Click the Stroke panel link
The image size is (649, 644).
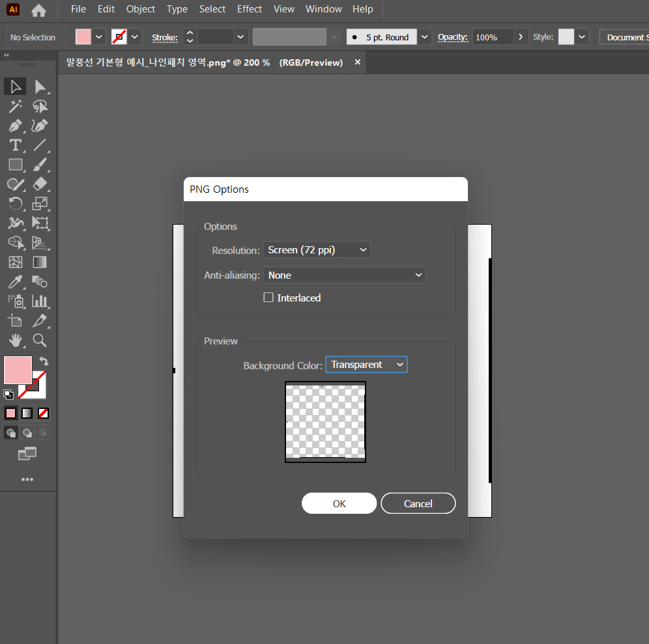point(165,38)
